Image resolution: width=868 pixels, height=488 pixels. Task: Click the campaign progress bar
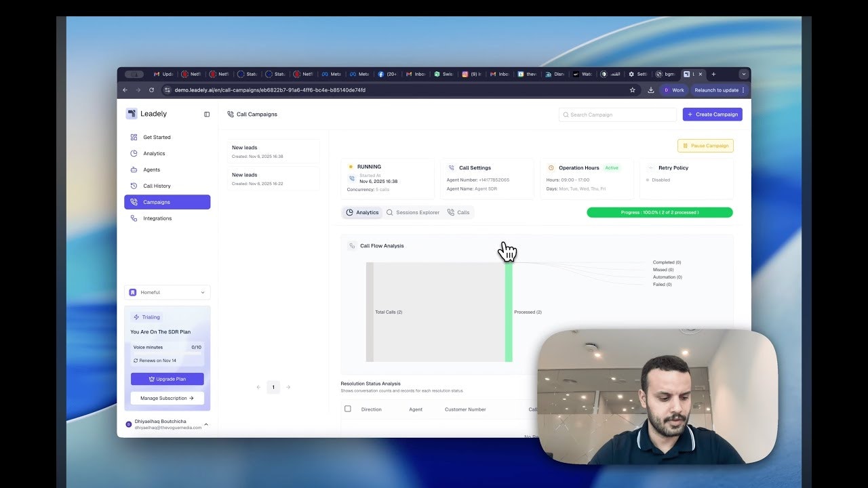(660, 212)
